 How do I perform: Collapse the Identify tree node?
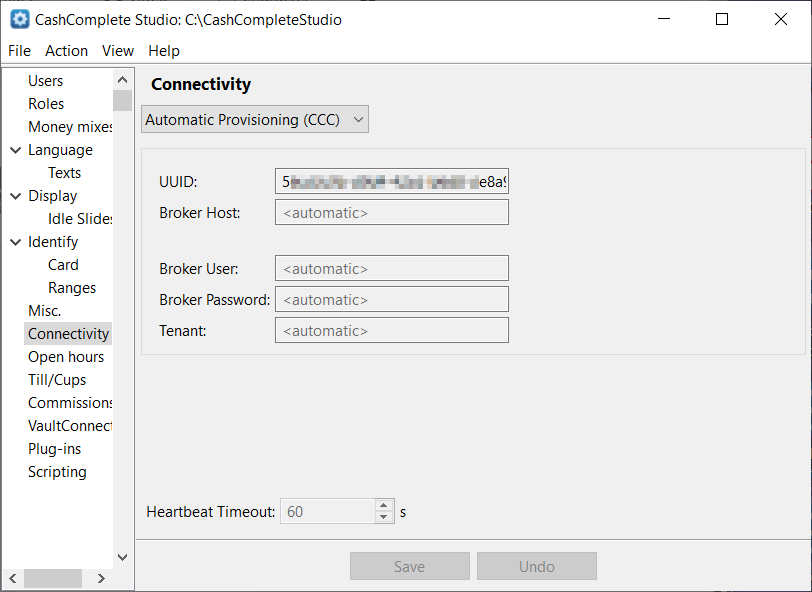[15, 242]
